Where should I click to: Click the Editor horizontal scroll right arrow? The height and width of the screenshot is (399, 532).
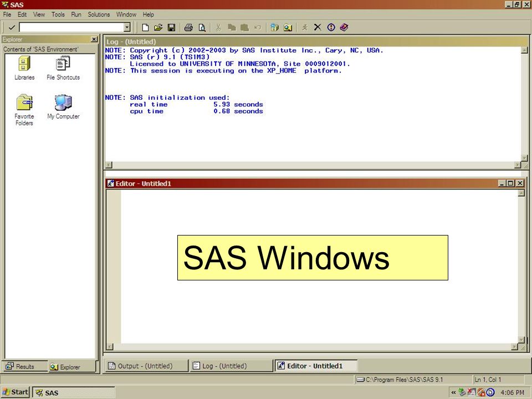pyautogui.click(x=514, y=347)
